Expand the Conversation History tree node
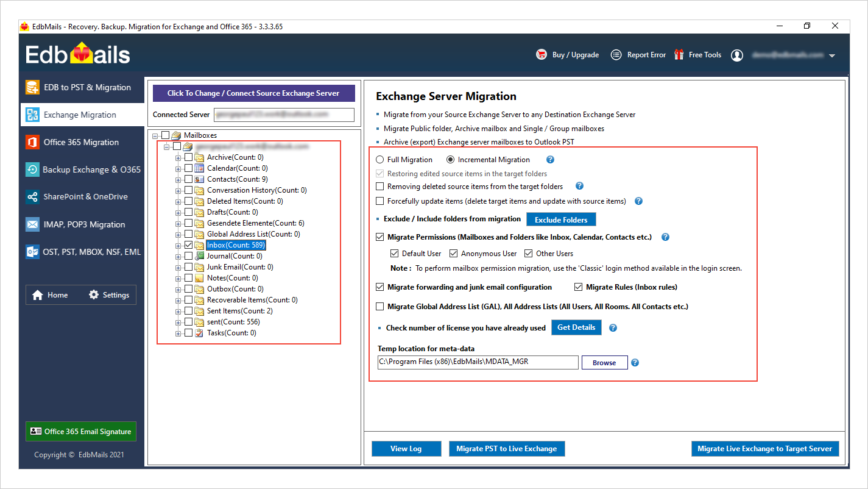The width and height of the screenshot is (868, 489). click(x=178, y=190)
